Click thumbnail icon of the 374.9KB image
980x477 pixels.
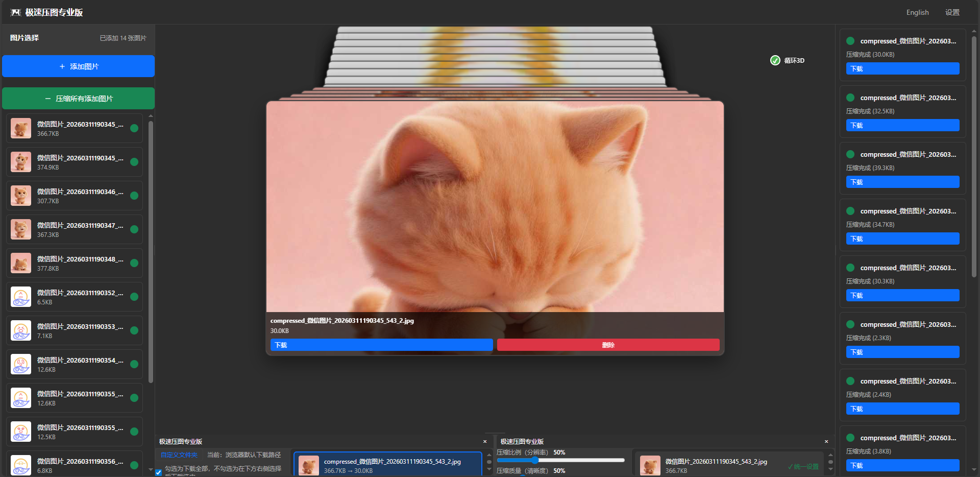21,162
